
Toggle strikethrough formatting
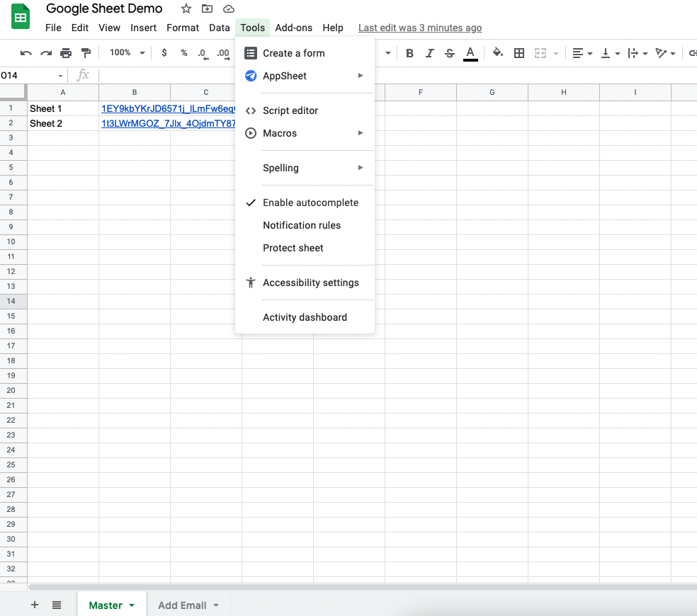pyautogui.click(x=449, y=53)
